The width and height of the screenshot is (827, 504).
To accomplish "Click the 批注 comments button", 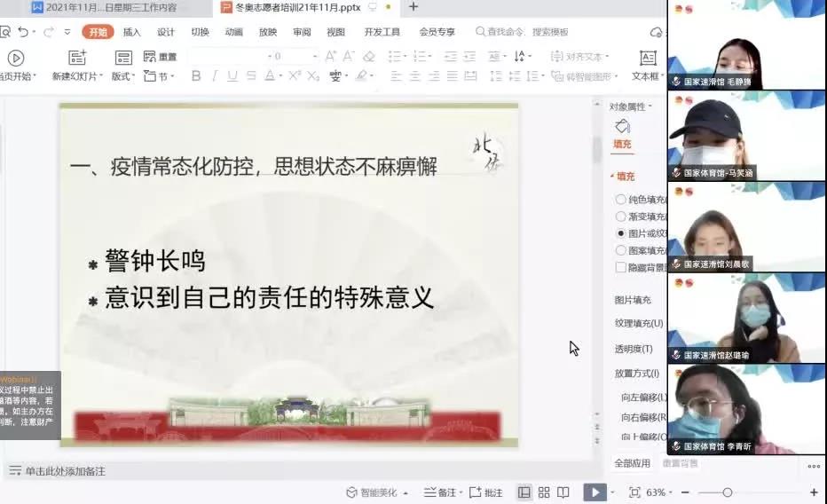I will (486, 492).
